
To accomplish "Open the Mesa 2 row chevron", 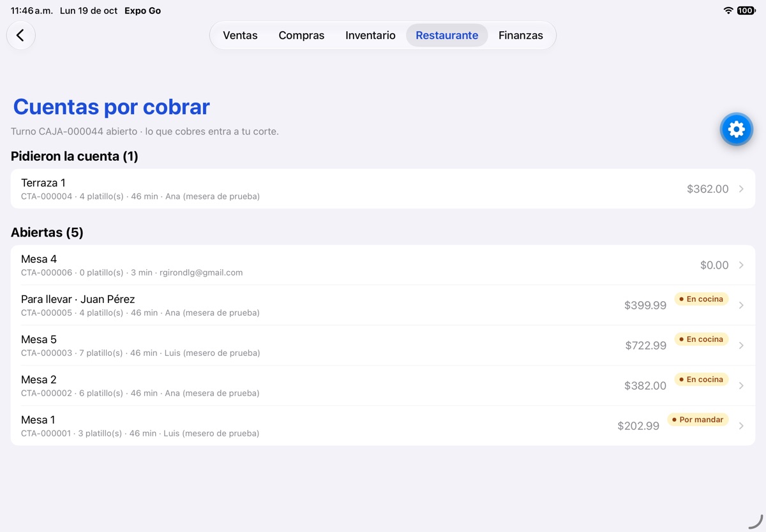I will point(741,385).
